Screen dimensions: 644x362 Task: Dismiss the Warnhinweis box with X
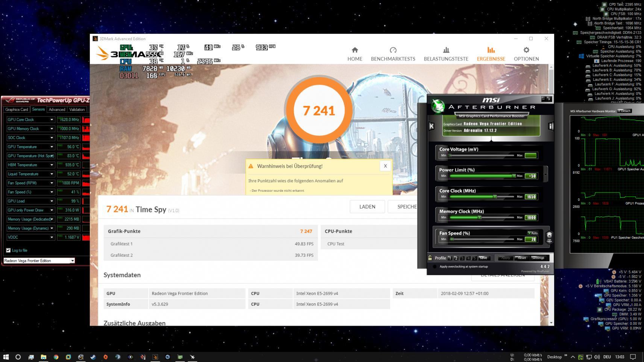coord(385,166)
